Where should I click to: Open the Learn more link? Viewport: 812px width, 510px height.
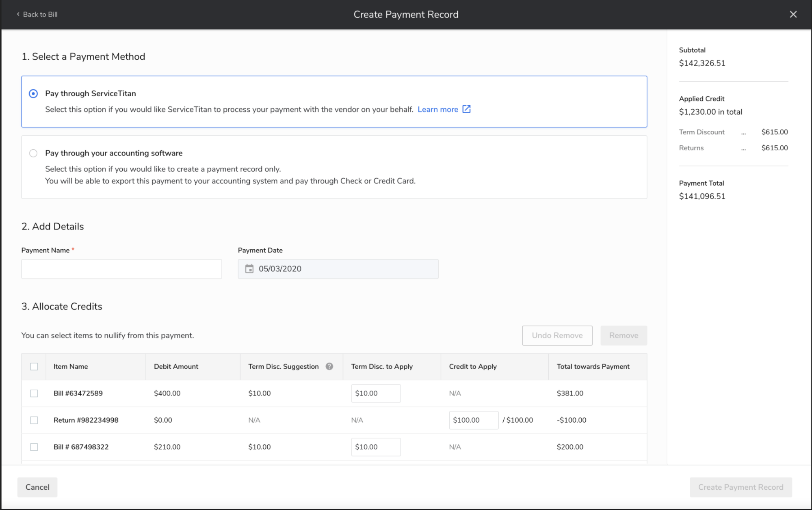click(x=438, y=109)
